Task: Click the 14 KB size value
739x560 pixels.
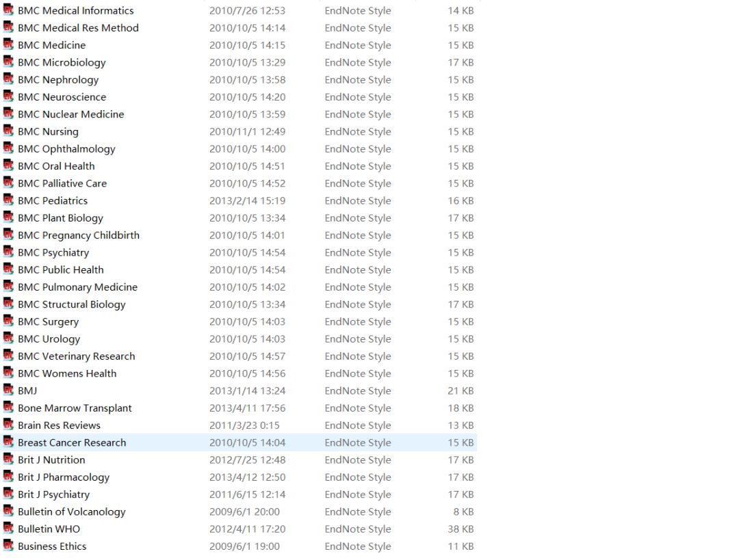Action: [461, 10]
